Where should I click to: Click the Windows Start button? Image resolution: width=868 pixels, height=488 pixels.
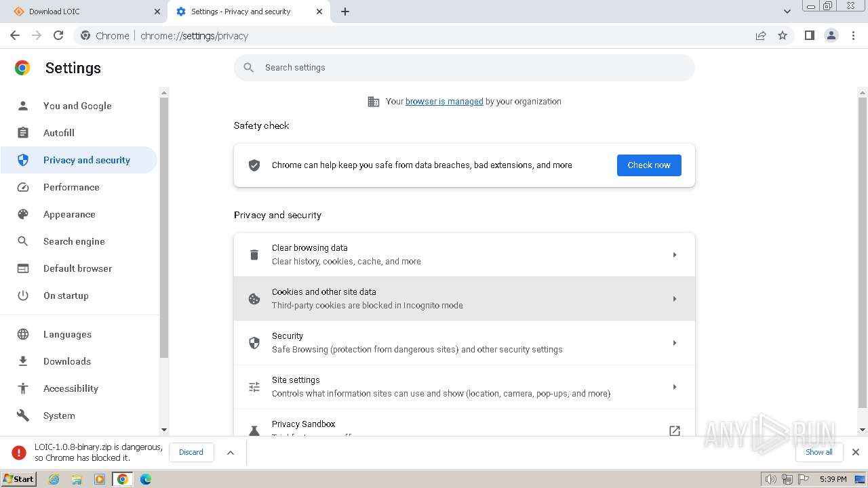click(x=19, y=479)
